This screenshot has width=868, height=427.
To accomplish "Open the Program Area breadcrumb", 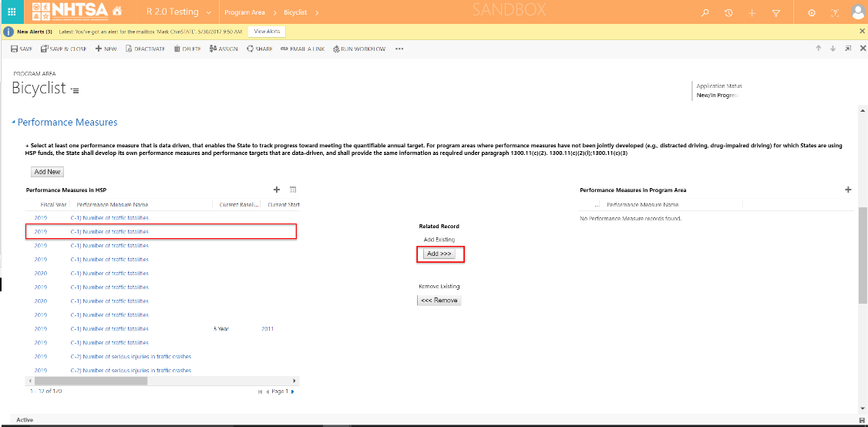I will point(244,12).
